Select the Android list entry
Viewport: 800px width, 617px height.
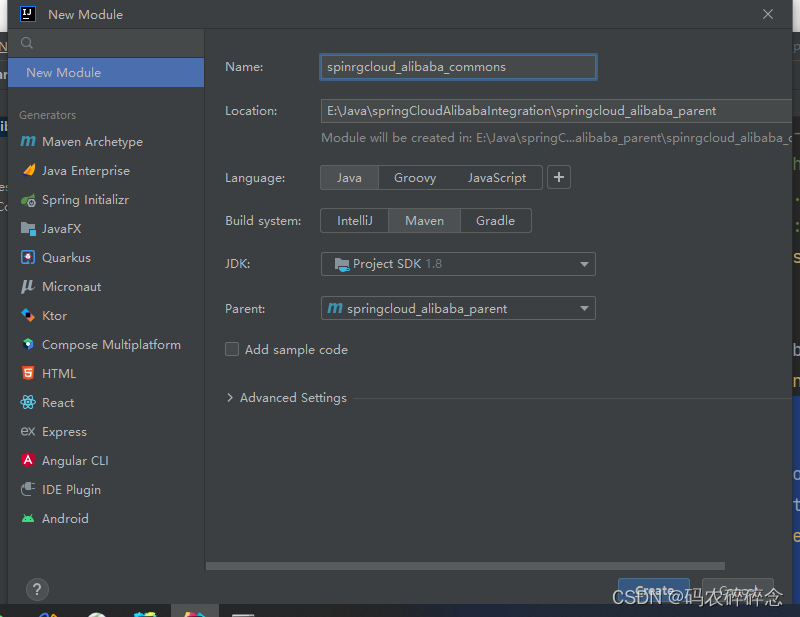(x=106, y=519)
